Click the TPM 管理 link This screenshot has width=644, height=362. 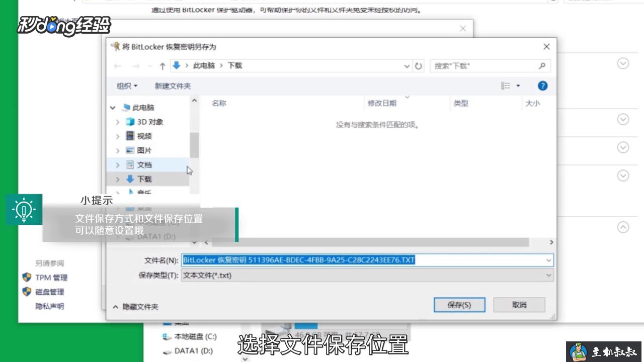[51, 278]
